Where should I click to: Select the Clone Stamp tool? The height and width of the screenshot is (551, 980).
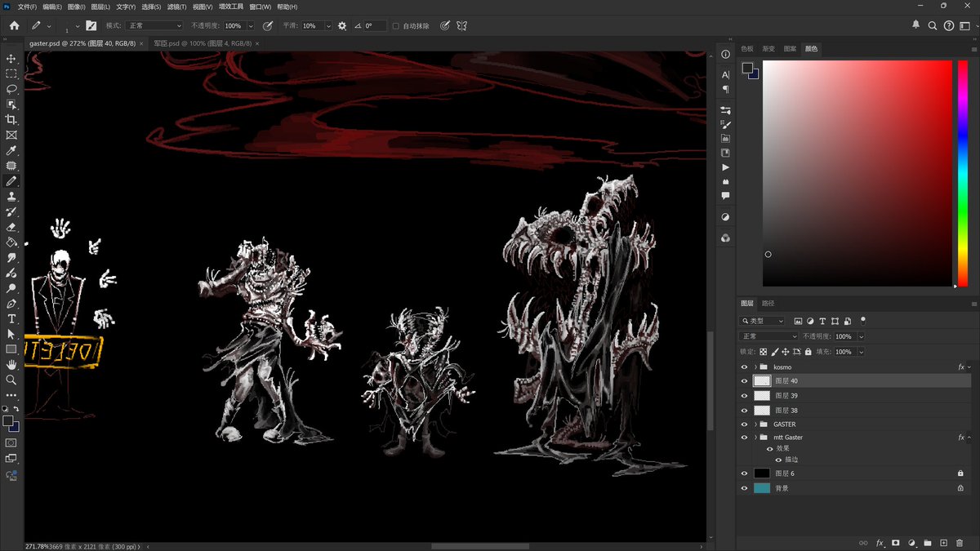[11, 196]
